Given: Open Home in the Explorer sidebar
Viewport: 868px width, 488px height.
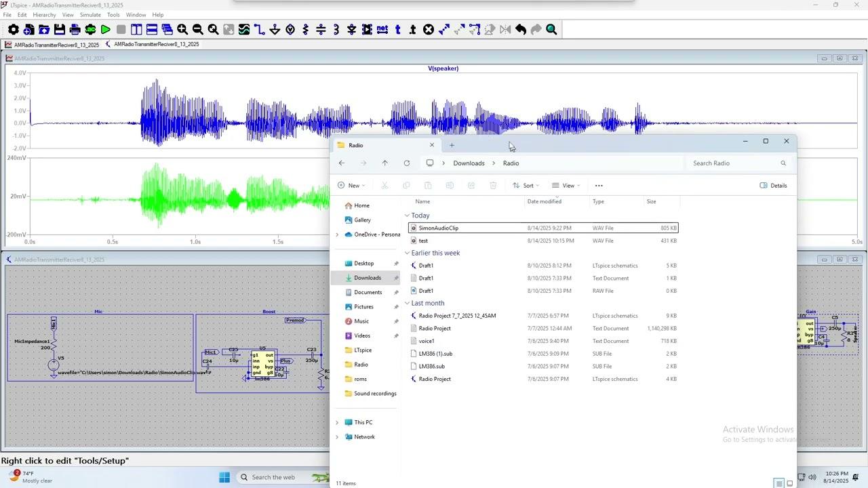Looking at the screenshot, I should click(x=361, y=205).
